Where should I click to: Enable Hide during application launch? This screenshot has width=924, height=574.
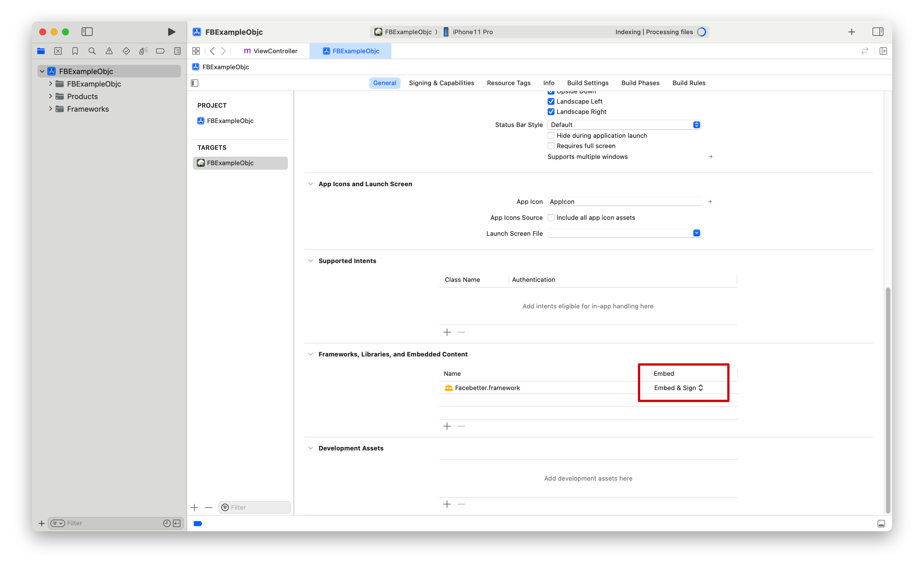tap(551, 136)
